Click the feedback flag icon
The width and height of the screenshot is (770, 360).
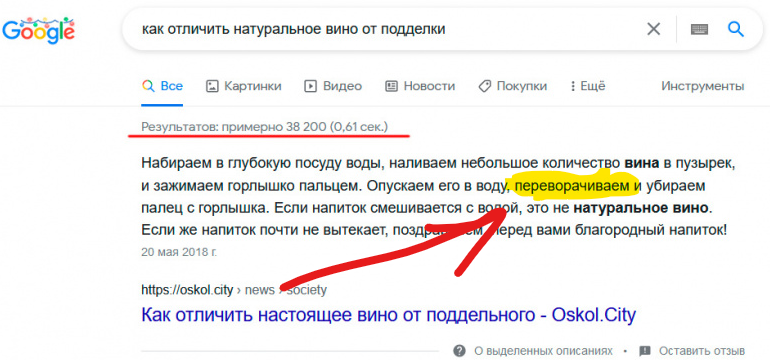tap(645, 351)
